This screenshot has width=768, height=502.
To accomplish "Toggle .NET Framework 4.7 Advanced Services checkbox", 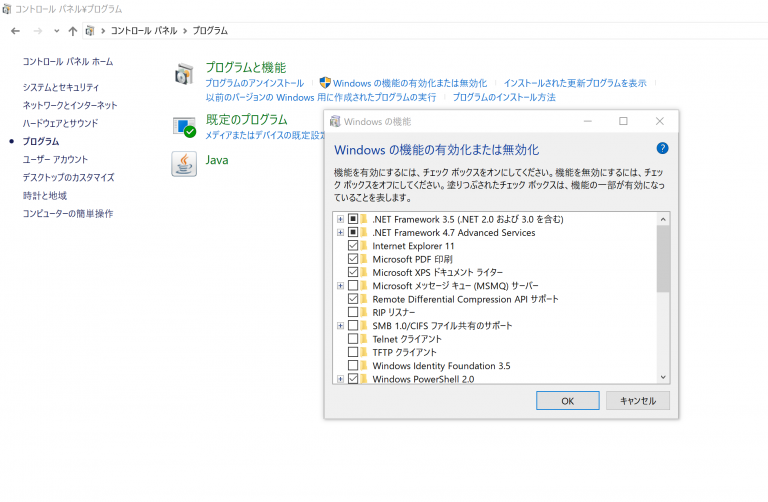I will 353,232.
